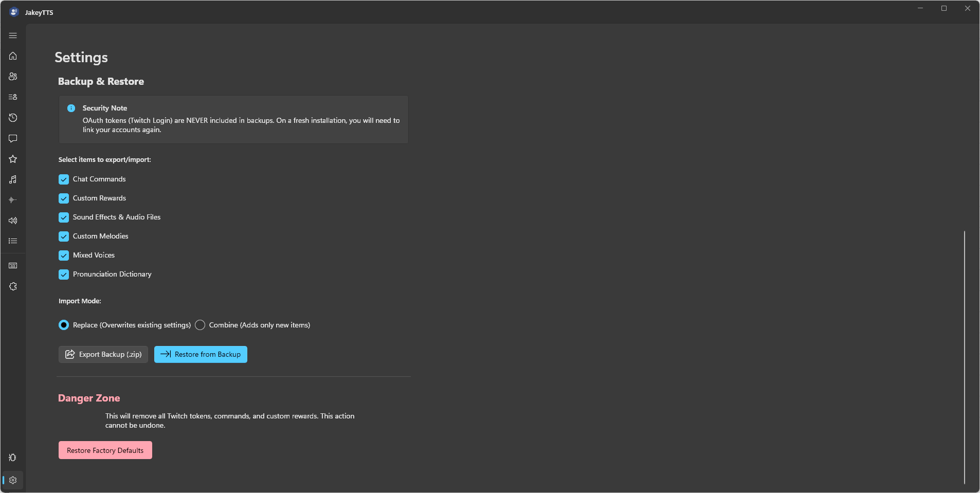Toggle Sound Effects & Audio Files checkbox
Screen dimensions: 980x493
(64, 217)
